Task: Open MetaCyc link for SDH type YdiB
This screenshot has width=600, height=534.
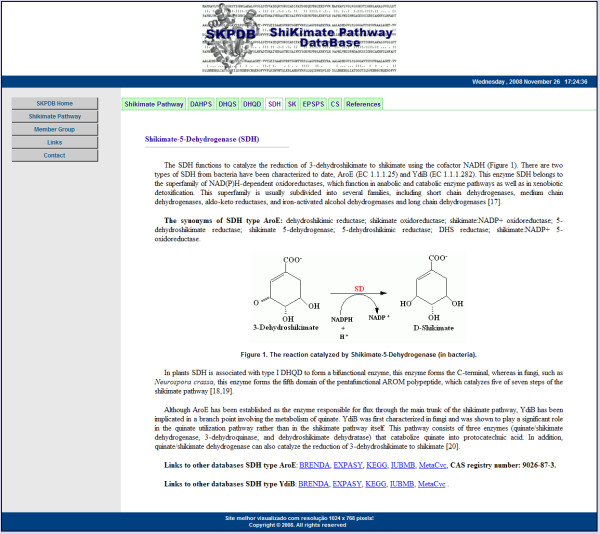Action: tap(432, 484)
